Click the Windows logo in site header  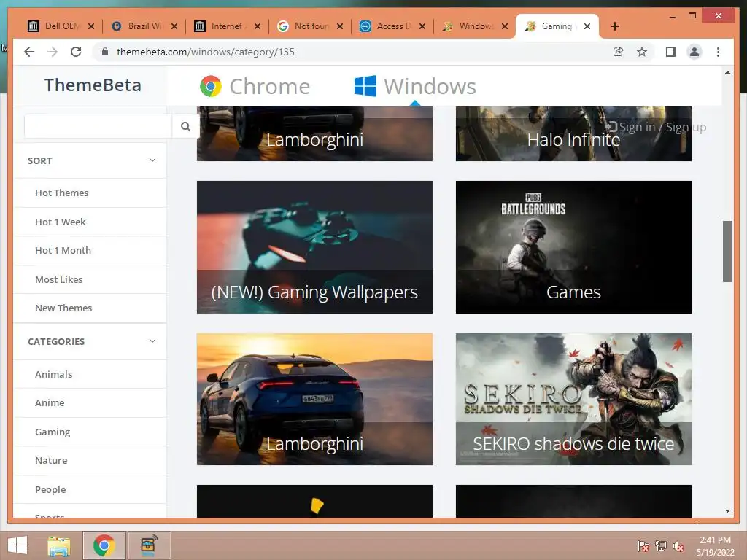(x=365, y=86)
